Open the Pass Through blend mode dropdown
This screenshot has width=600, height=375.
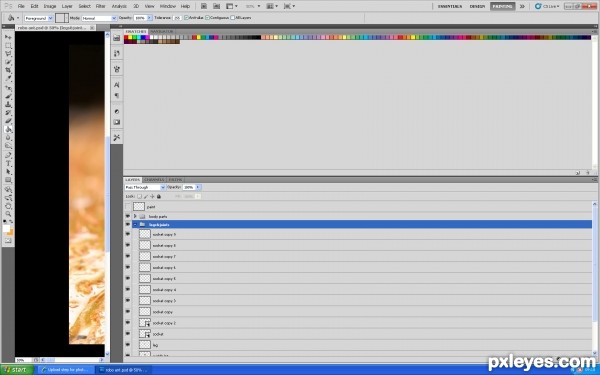click(145, 187)
